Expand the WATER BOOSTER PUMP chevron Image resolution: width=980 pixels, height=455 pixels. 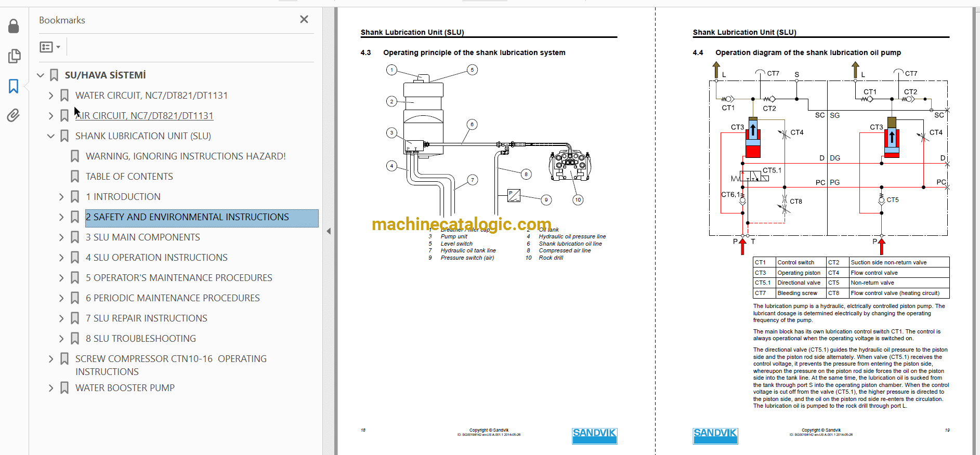click(x=51, y=388)
